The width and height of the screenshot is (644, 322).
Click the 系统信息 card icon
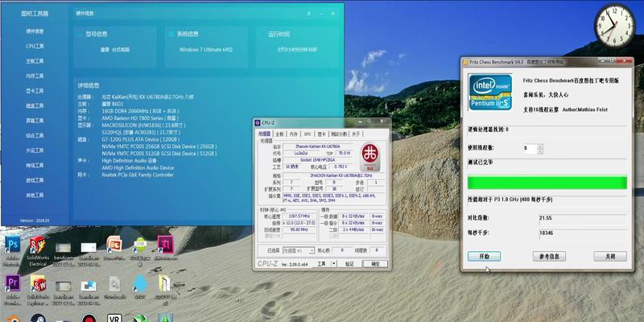click(x=171, y=35)
